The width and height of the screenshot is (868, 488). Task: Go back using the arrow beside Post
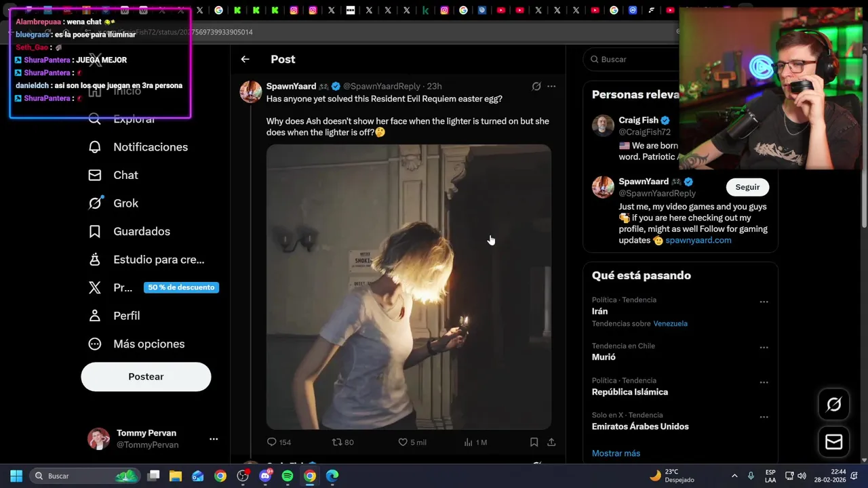[245, 60]
